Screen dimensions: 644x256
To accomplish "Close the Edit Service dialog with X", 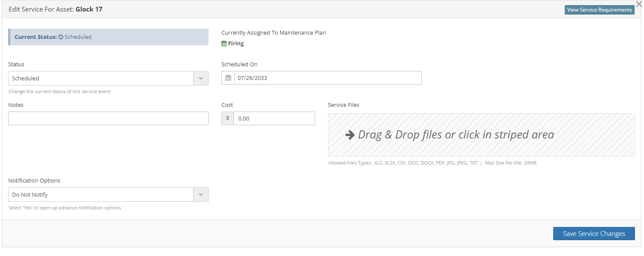I will coord(639,4).
